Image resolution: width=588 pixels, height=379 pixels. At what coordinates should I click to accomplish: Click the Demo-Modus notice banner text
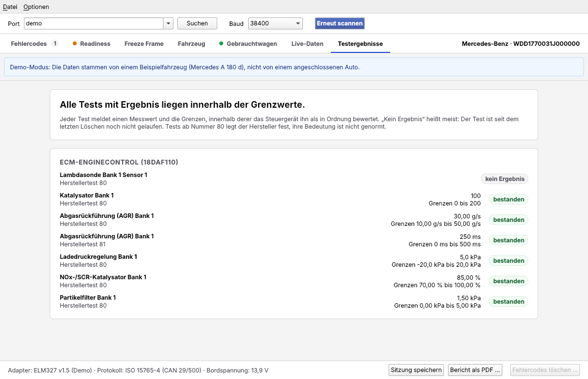[x=184, y=67]
